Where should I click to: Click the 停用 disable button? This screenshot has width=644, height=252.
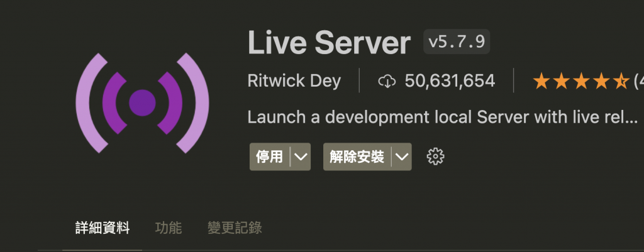pos(270,156)
